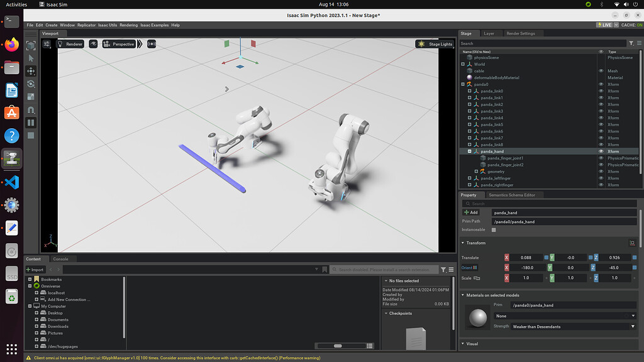Toggle the Instanceable checkbox
This screenshot has width=644, height=362.
pyautogui.click(x=494, y=229)
